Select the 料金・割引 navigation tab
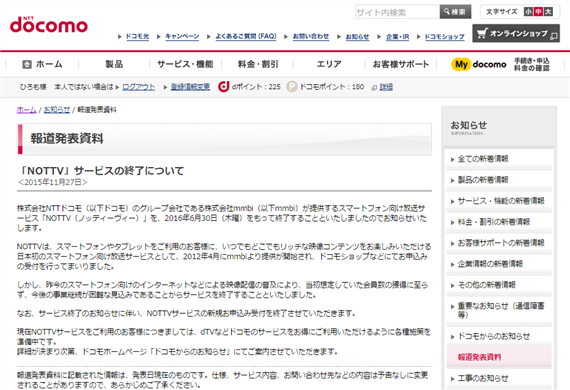The image size is (570, 390). pyautogui.click(x=258, y=64)
